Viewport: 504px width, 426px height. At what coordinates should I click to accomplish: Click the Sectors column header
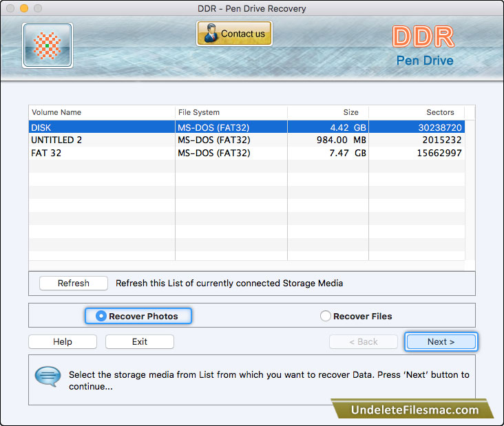pyautogui.click(x=417, y=112)
